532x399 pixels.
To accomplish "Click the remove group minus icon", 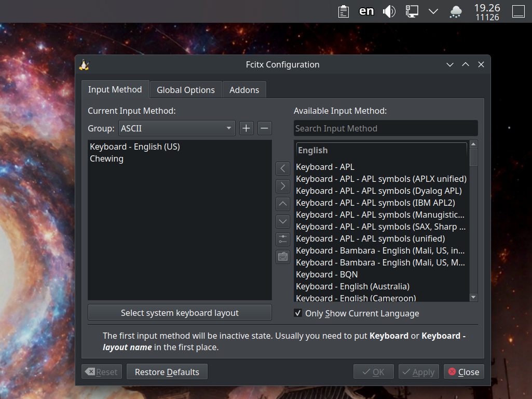I will pyautogui.click(x=265, y=128).
